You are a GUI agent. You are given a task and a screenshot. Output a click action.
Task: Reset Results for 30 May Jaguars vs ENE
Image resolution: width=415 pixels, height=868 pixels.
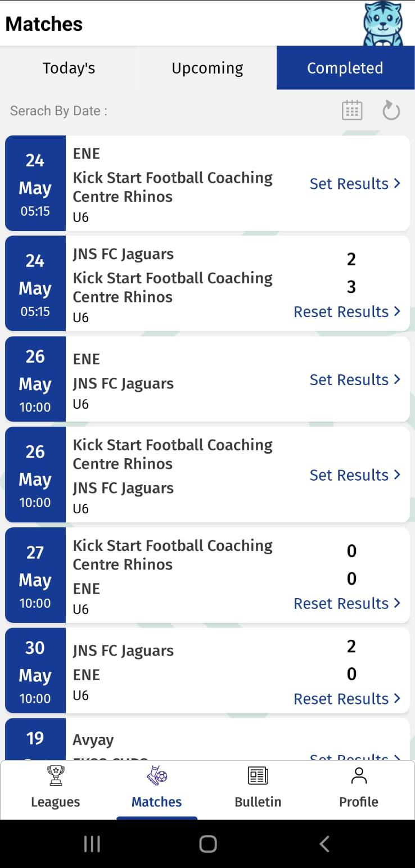(x=347, y=699)
